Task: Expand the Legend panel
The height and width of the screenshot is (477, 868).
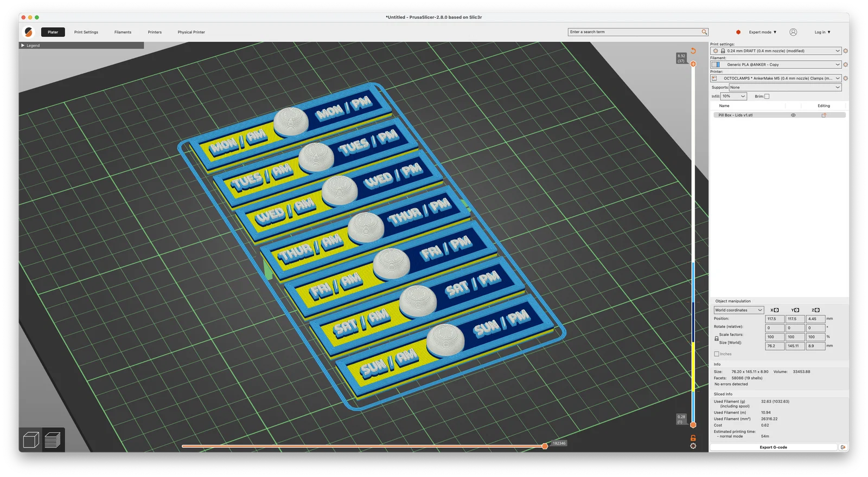Action: point(81,46)
